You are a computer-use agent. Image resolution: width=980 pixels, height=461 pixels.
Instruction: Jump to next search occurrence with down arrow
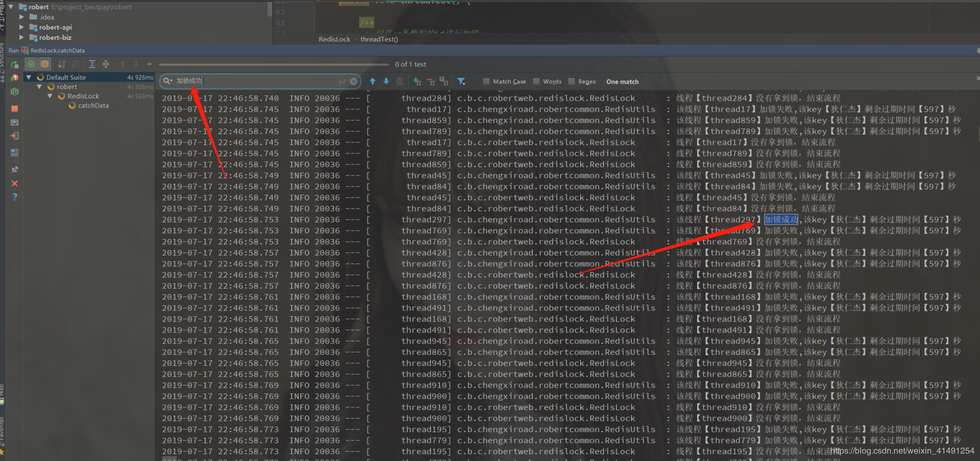pyautogui.click(x=386, y=81)
